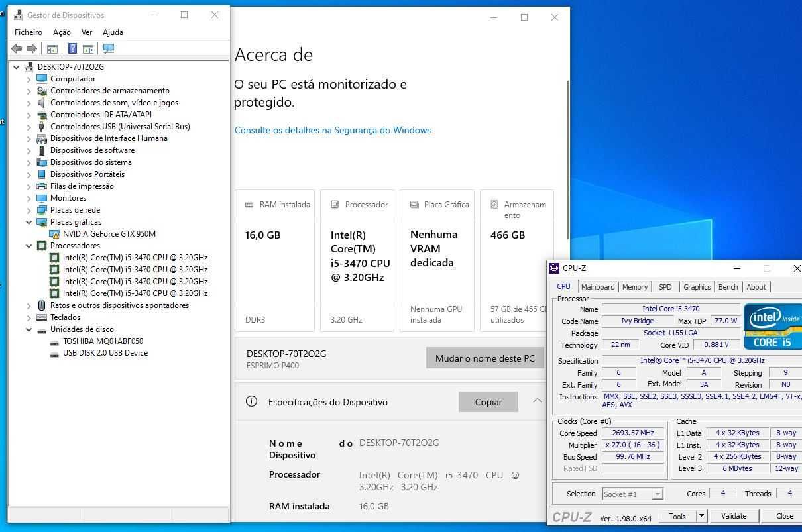Click the Device Manager title bar icon
The height and width of the screenshot is (532, 802).
[x=17, y=15]
